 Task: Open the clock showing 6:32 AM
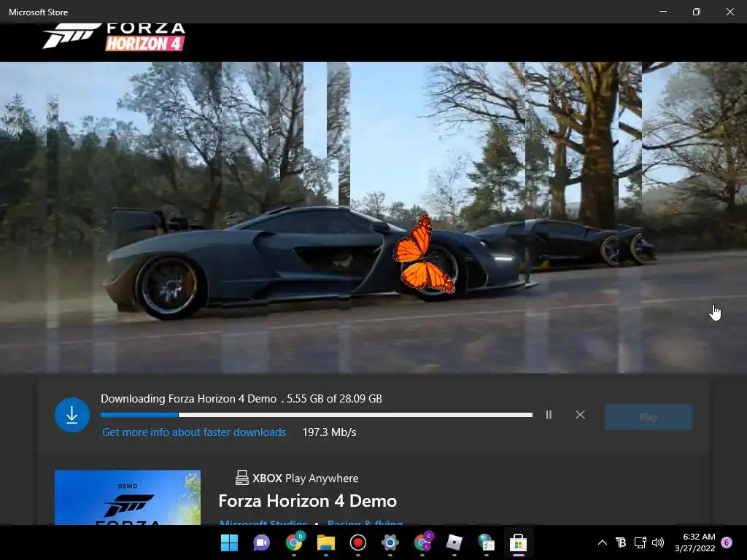tap(695, 542)
